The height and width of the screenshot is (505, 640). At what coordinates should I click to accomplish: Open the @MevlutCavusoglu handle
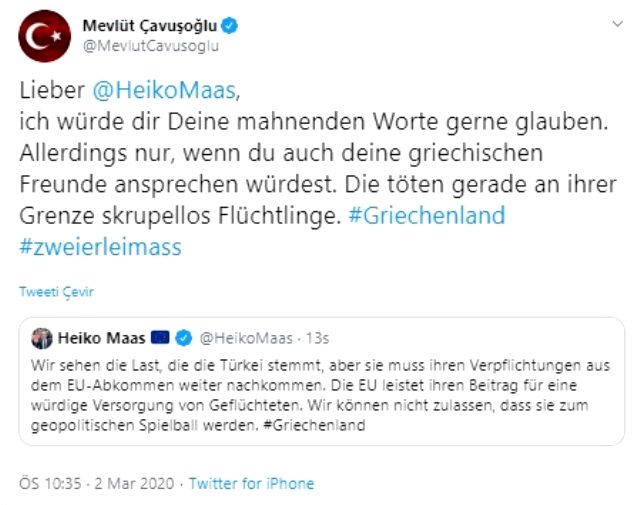point(151,46)
